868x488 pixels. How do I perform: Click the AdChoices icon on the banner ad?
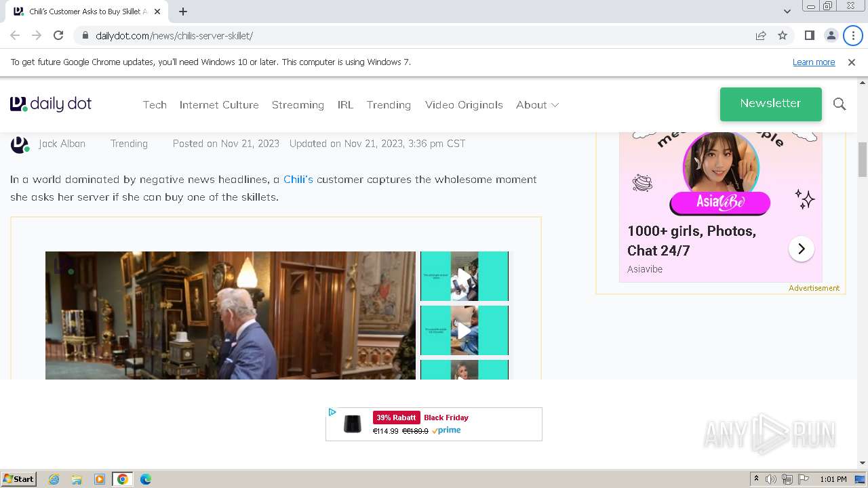332,412
